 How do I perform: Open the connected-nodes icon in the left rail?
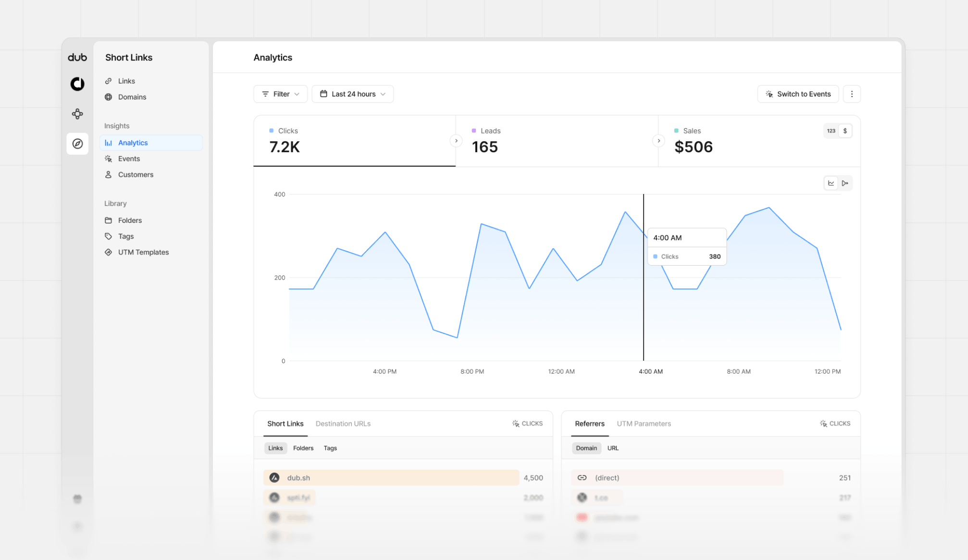coord(77,114)
